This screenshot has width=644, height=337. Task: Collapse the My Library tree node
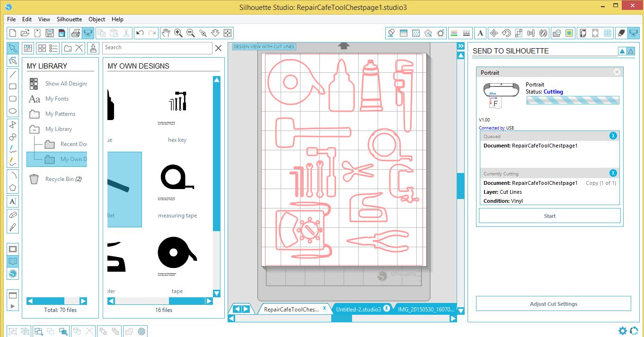pos(34,129)
